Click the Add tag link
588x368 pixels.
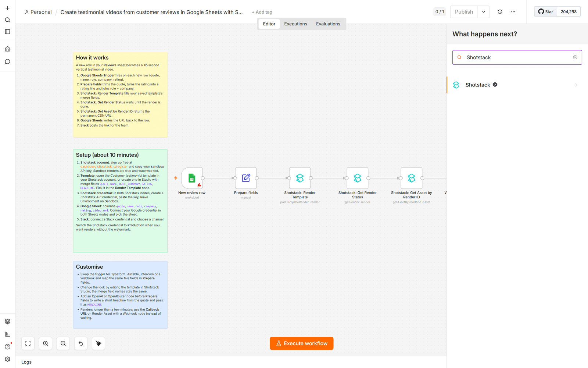point(262,12)
